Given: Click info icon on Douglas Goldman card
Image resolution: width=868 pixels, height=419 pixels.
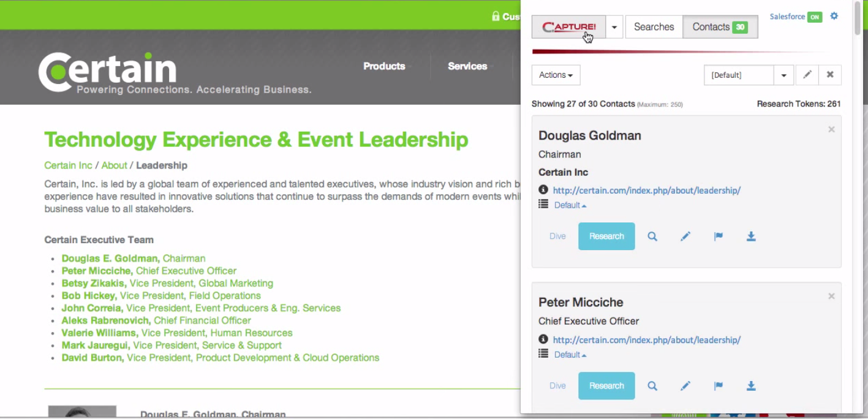Looking at the screenshot, I should coord(543,190).
